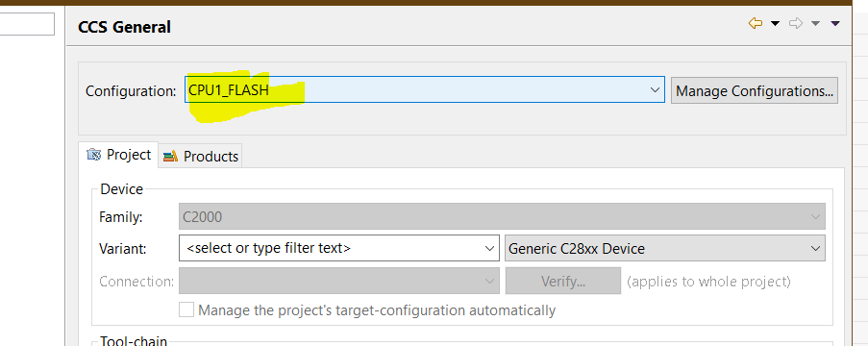Open the view menu triangle icon

point(835,23)
